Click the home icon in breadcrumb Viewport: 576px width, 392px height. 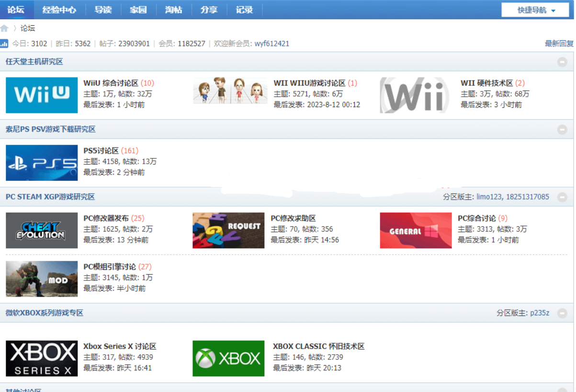click(x=5, y=28)
